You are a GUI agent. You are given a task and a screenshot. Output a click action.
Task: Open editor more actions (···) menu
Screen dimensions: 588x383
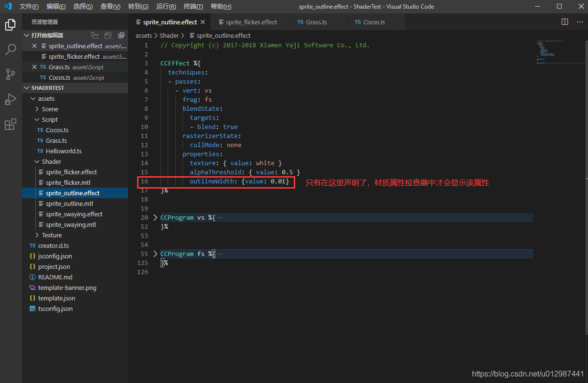[579, 21]
